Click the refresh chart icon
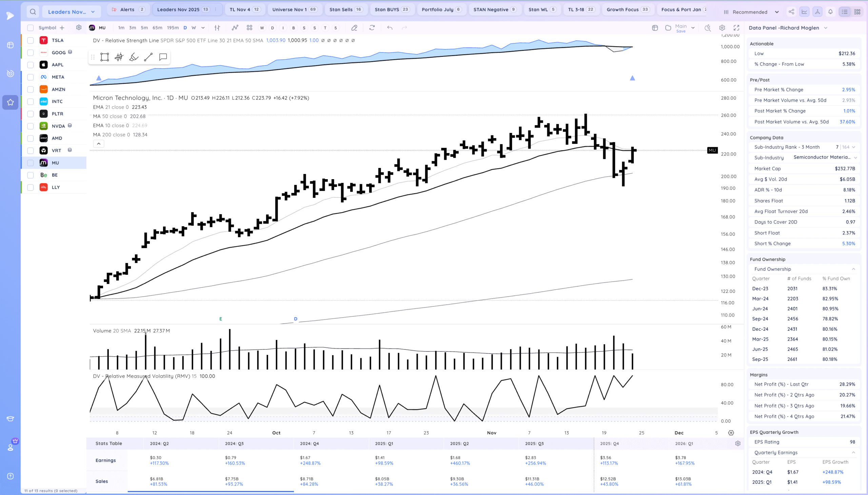Screen dimensions: 868x495 372,28
